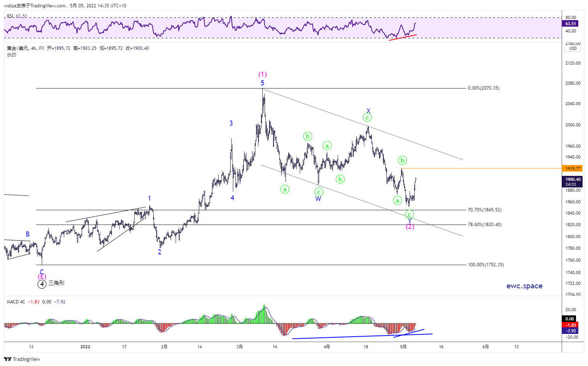This screenshot has height=366, width=588.
Task: Select the 78.60%(1820.40) Fibonacci level label
Action: click(485, 225)
